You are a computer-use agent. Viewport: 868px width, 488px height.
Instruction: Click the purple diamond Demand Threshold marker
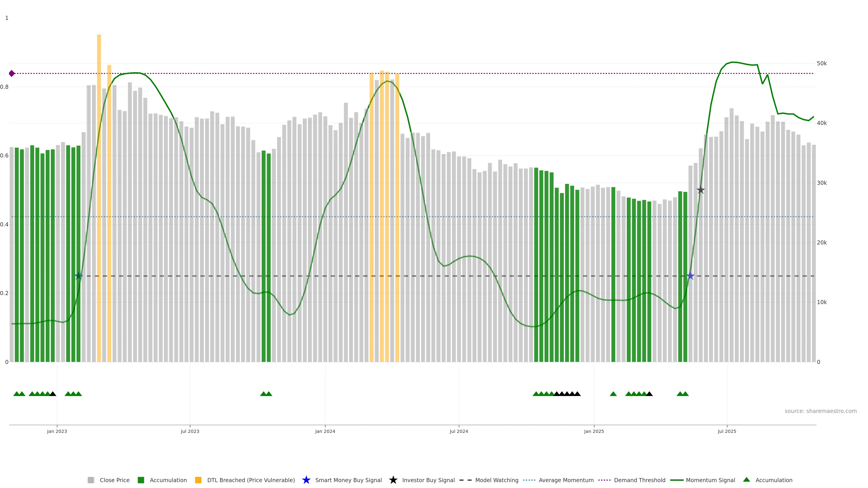coord(12,73)
